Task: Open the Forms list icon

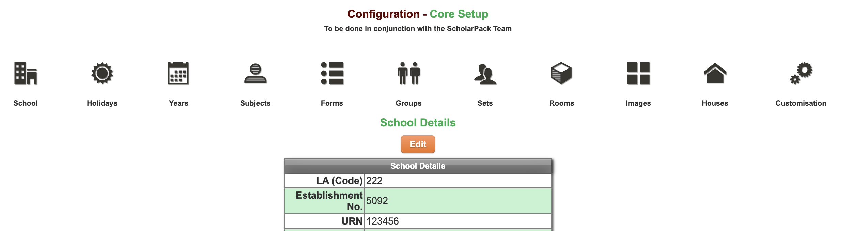Action: pyautogui.click(x=332, y=73)
